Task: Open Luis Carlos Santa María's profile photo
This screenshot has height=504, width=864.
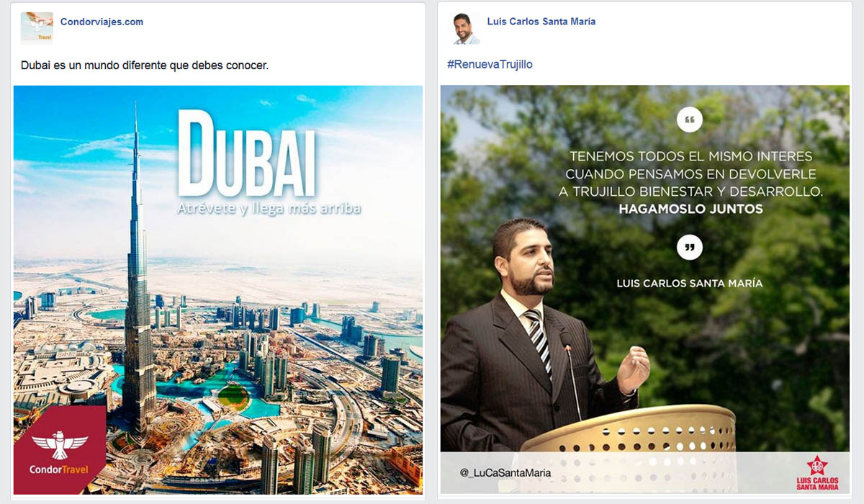Action: coord(463,28)
